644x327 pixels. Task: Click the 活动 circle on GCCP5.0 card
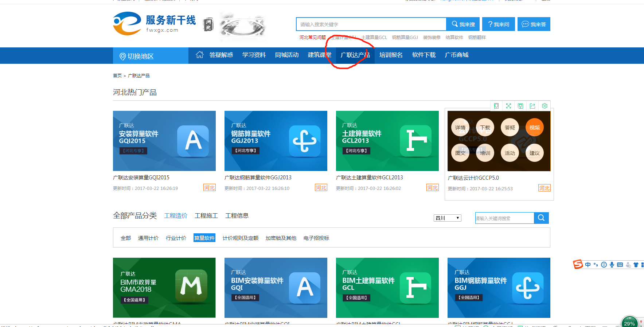(x=510, y=153)
